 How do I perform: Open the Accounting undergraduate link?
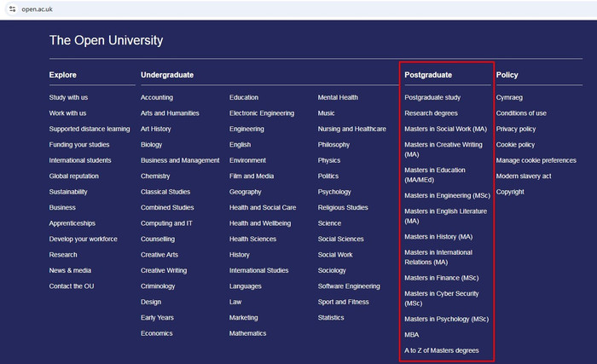157,97
